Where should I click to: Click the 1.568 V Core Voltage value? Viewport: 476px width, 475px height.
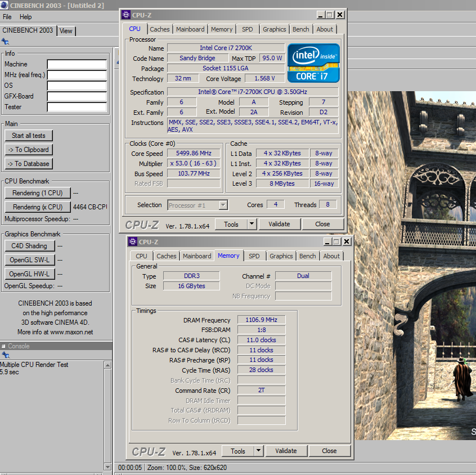coord(264,78)
